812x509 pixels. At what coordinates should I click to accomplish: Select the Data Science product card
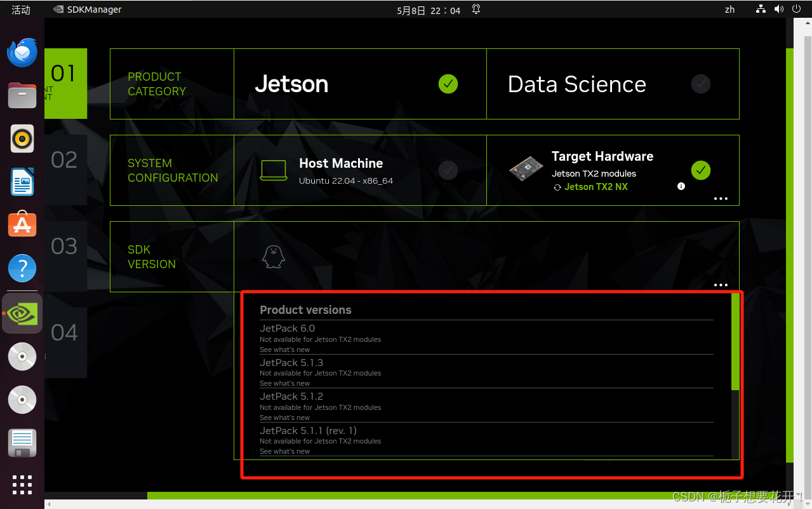pyautogui.click(x=613, y=84)
